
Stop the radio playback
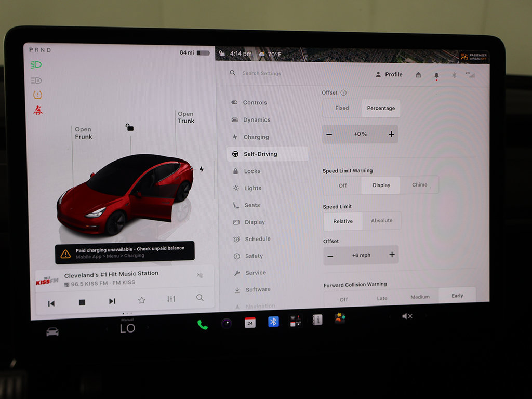pos(82,302)
